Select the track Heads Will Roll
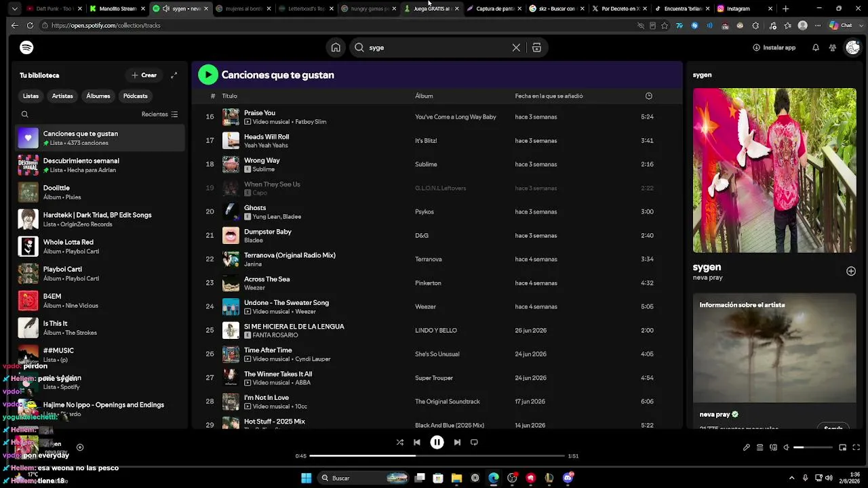This screenshot has height=488, width=868. pos(267,137)
